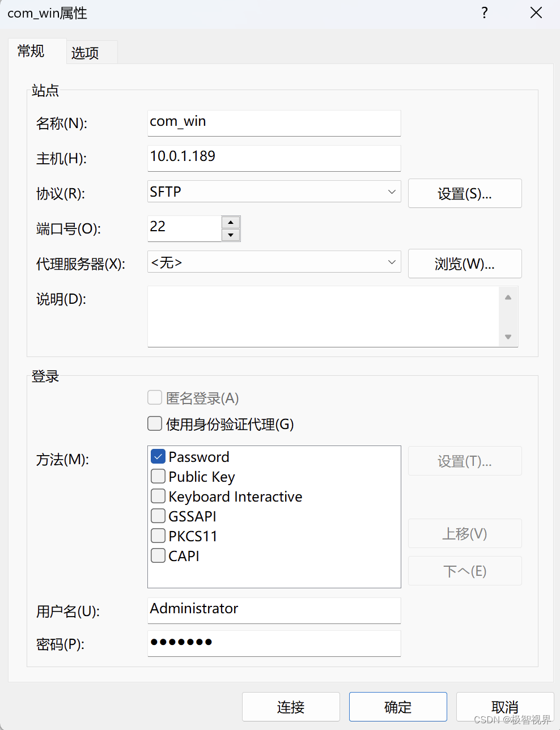The height and width of the screenshot is (730, 560).
Task: Click the 取消 cancel button
Action: click(505, 707)
